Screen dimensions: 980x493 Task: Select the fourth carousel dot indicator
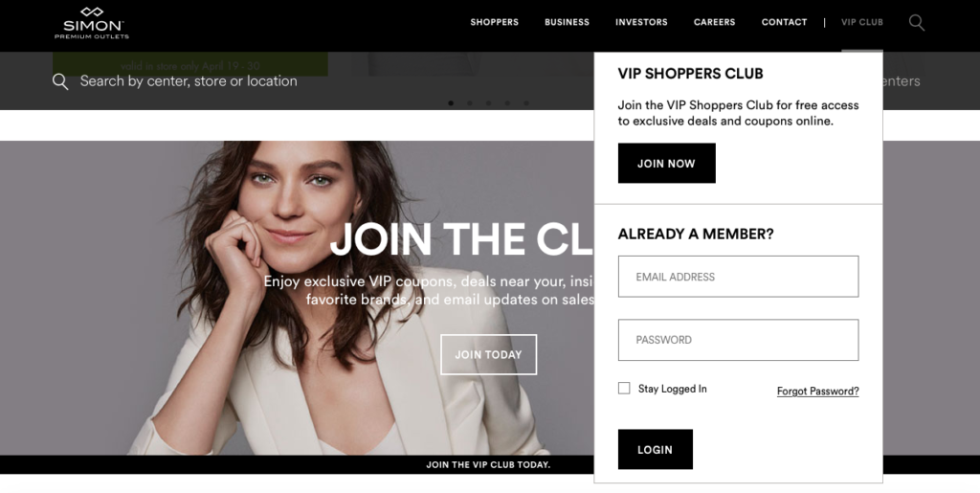pyautogui.click(x=507, y=103)
